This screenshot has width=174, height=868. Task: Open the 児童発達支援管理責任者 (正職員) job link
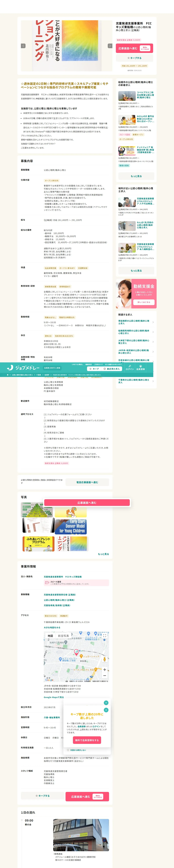click(60, 595)
